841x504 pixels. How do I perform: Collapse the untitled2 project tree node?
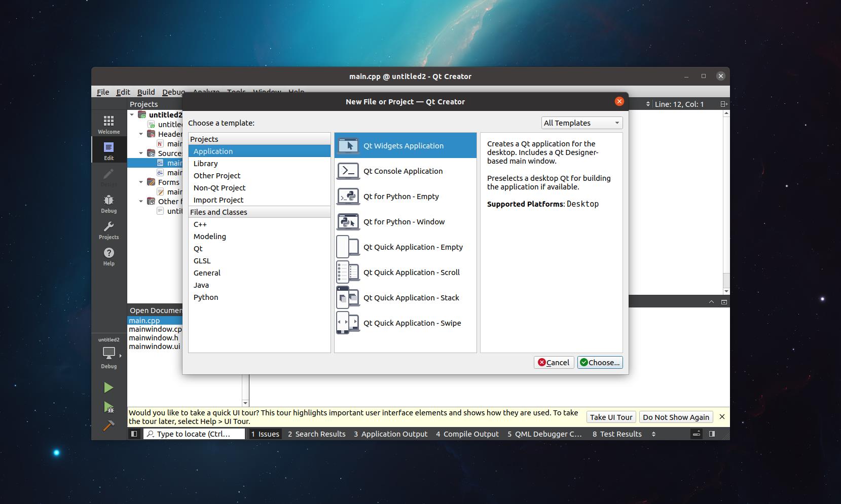(x=132, y=115)
